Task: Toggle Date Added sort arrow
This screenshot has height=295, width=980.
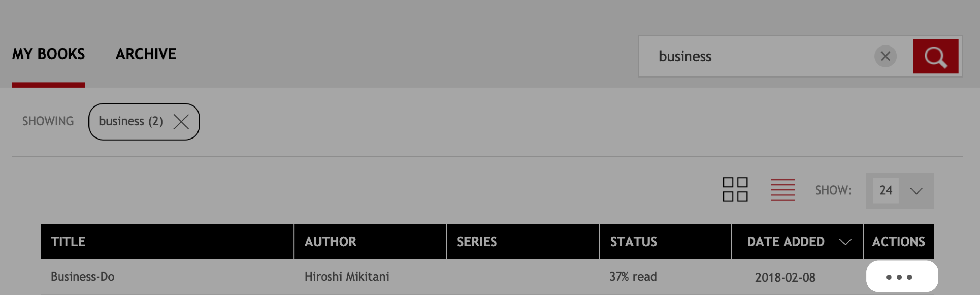Action: [x=845, y=242]
